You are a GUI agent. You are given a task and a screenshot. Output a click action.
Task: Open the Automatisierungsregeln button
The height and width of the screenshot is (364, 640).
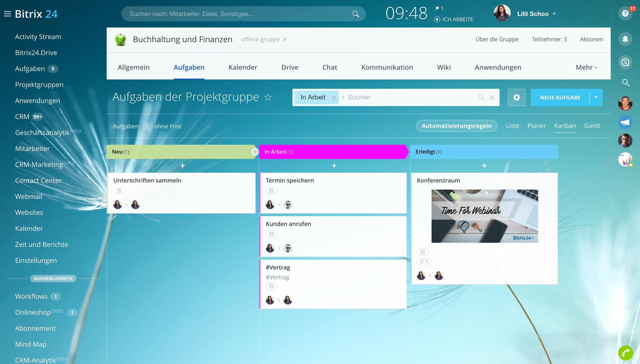[x=456, y=126]
